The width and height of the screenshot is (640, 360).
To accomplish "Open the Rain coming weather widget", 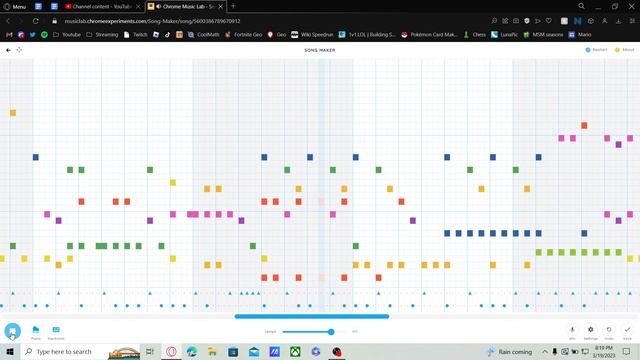I will click(x=509, y=351).
